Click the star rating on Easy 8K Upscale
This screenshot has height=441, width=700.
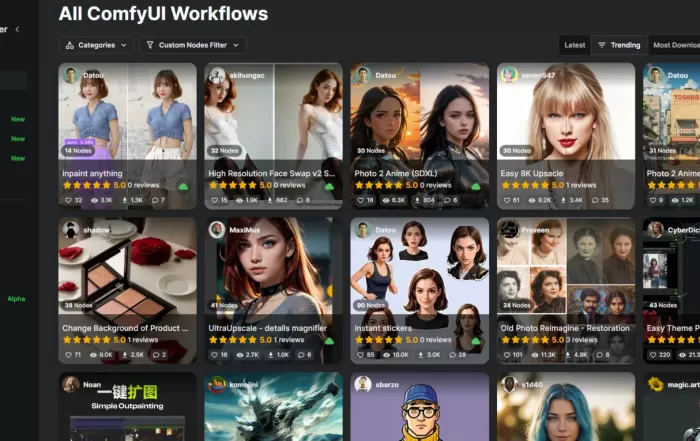(525, 185)
